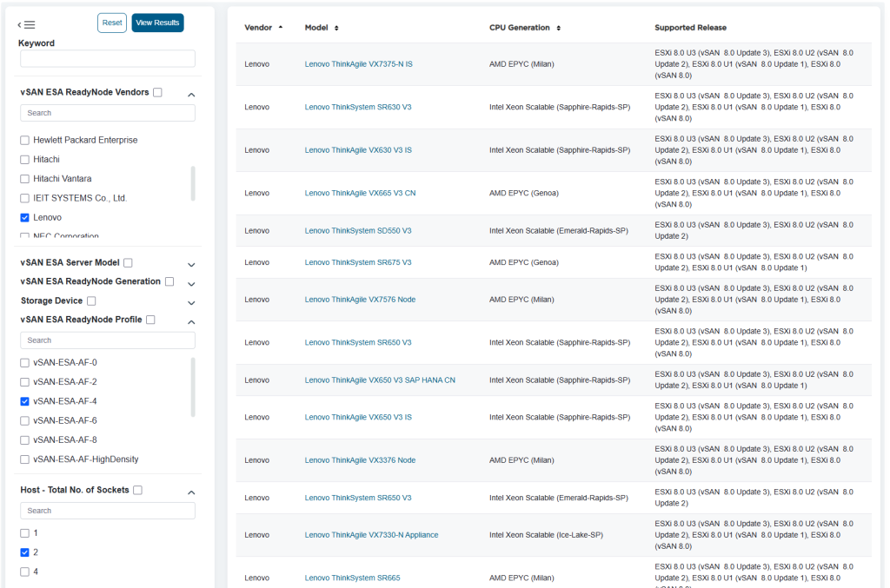
Task: Check the vSAN-ESA-AF-6 profile
Action: (x=24, y=420)
